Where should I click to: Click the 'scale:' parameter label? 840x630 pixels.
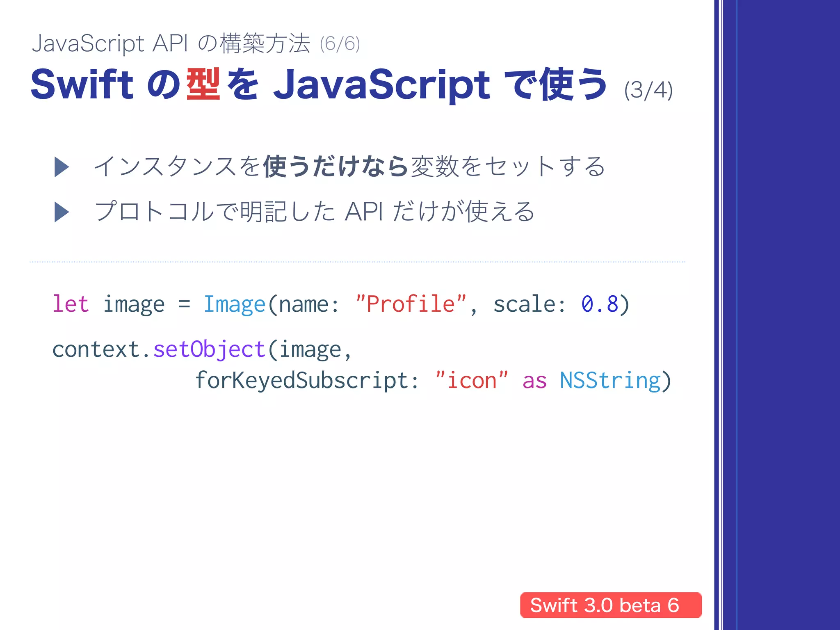pos(529,304)
